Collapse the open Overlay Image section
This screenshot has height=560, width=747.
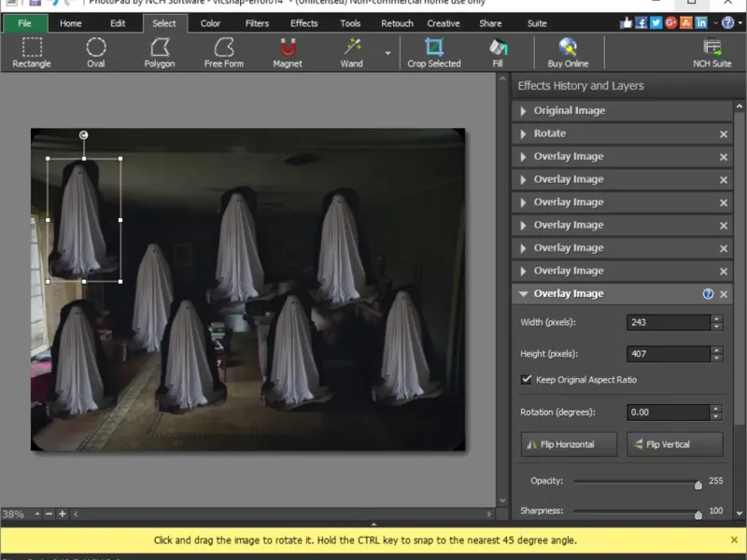pos(523,294)
